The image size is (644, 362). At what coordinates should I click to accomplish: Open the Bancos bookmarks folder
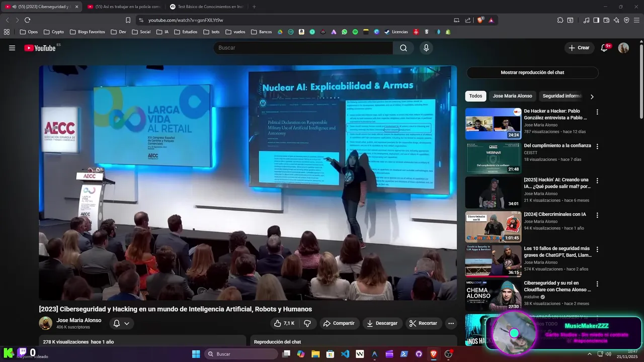pos(261,32)
